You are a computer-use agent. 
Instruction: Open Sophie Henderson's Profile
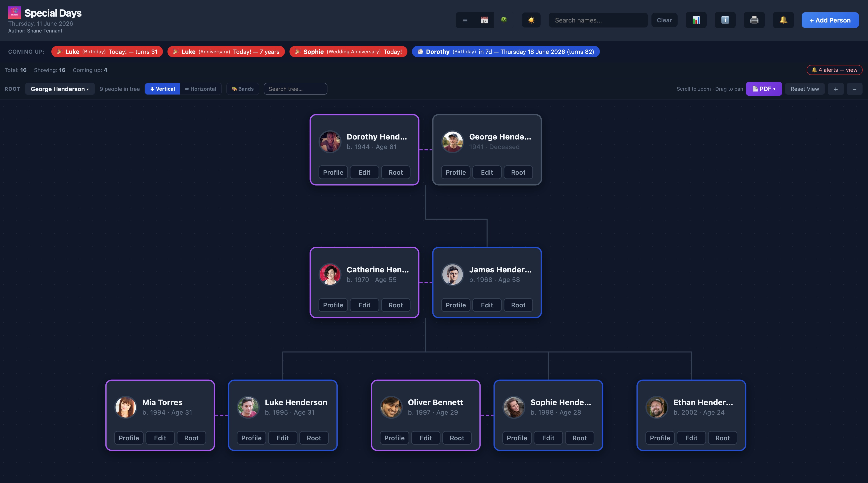tap(517, 438)
